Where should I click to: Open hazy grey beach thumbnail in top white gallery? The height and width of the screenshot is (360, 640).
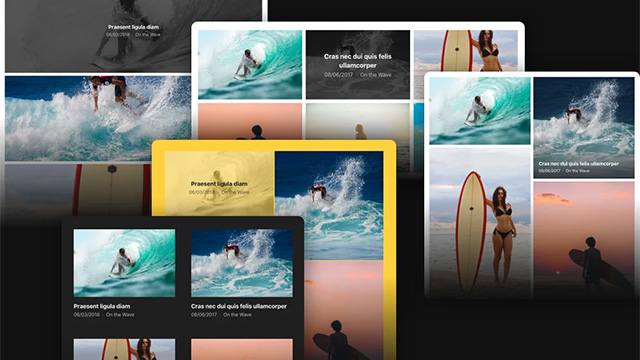(x=358, y=121)
